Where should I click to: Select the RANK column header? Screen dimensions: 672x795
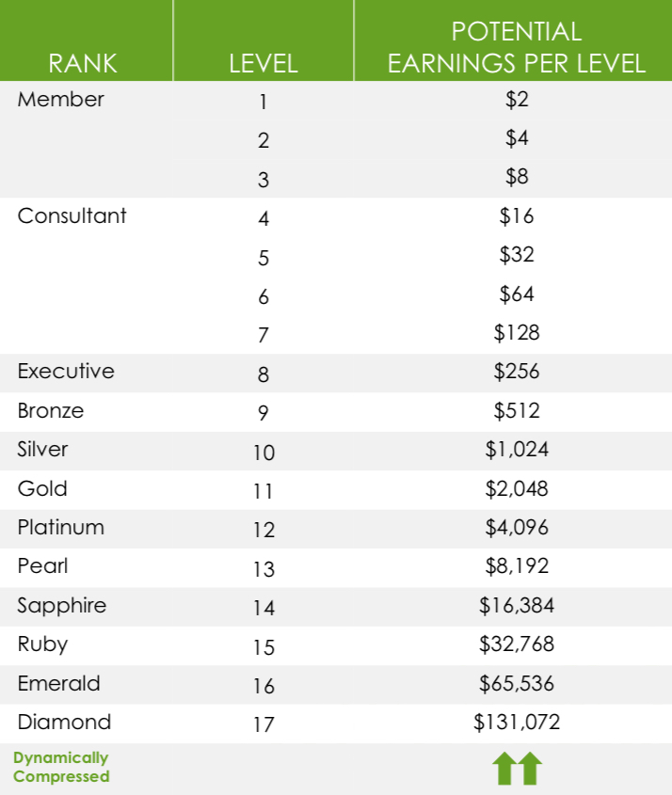coord(83,63)
